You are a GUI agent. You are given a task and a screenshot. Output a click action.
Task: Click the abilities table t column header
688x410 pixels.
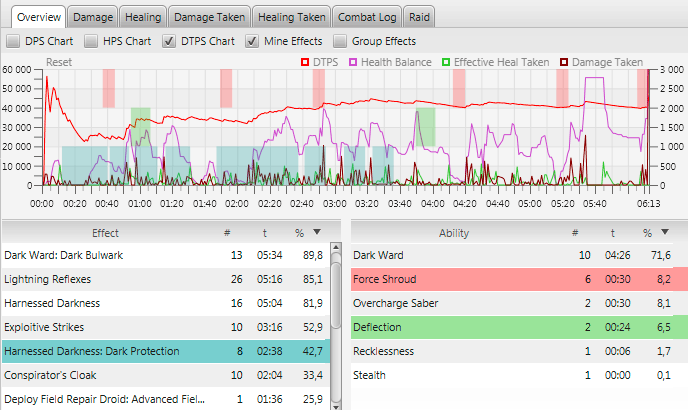tap(613, 233)
